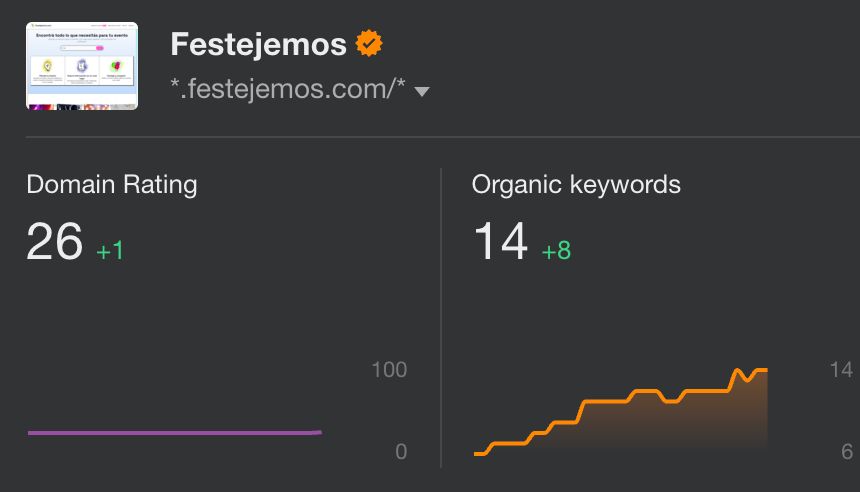Viewport: 860px width, 492px height.
Task: Open the Organic keywords heading
Action: pos(576,184)
